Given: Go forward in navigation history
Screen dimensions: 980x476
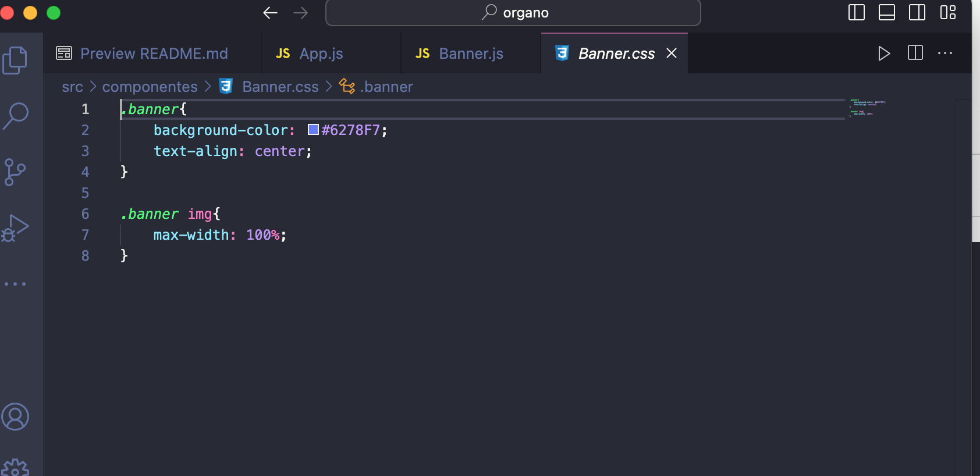Looking at the screenshot, I should coord(301,13).
